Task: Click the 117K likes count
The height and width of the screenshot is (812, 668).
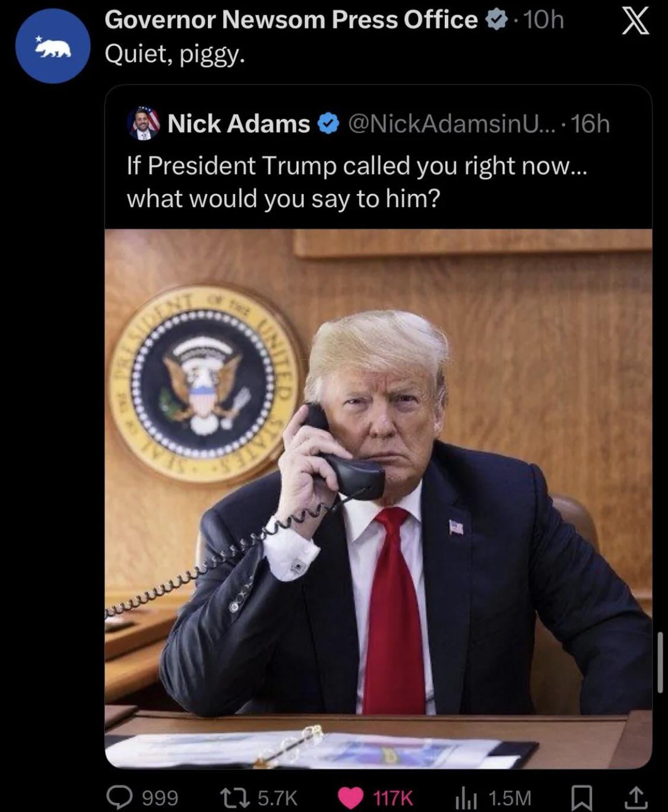Action: pos(392,798)
